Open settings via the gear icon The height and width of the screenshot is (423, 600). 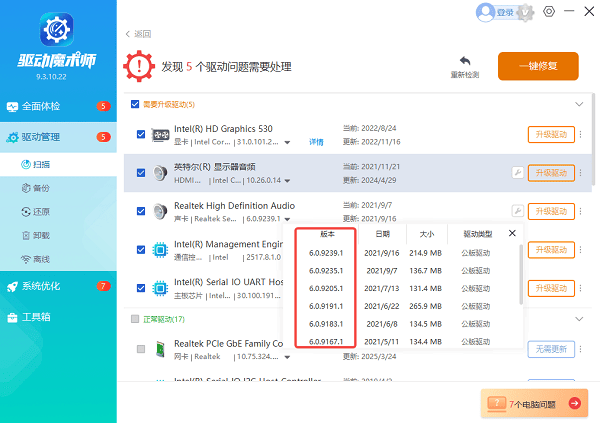click(x=549, y=12)
